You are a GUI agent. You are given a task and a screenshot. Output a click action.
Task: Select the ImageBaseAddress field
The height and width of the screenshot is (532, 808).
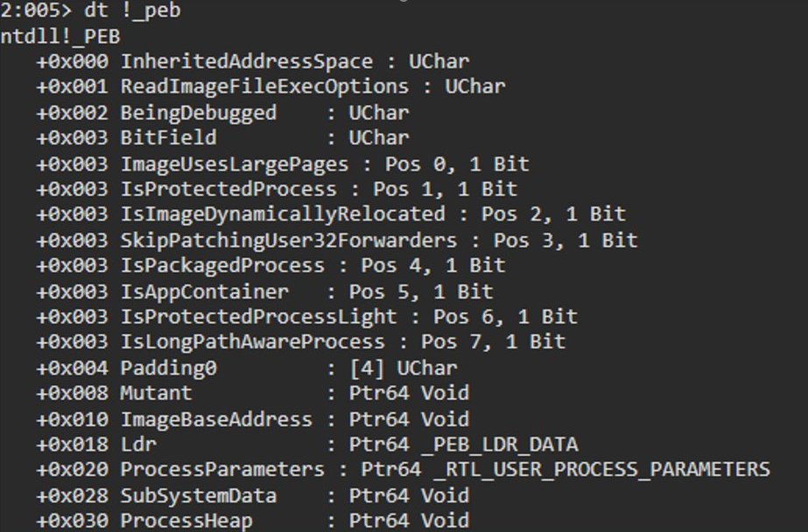(x=216, y=419)
